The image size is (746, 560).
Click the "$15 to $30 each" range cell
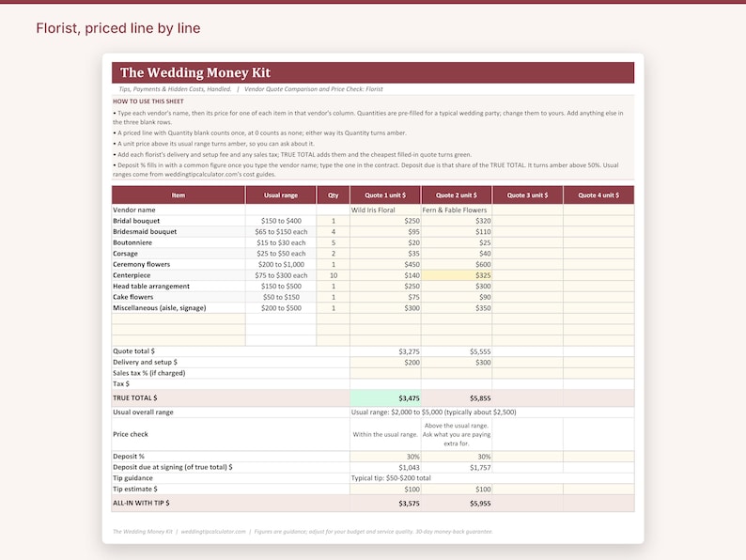click(x=281, y=242)
